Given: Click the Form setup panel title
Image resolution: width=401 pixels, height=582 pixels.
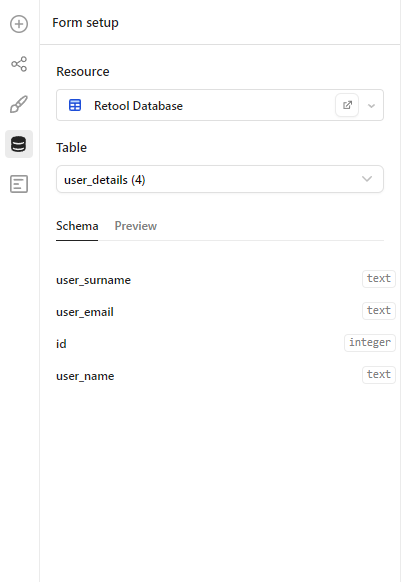Looking at the screenshot, I should pyautogui.click(x=85, y=23).
